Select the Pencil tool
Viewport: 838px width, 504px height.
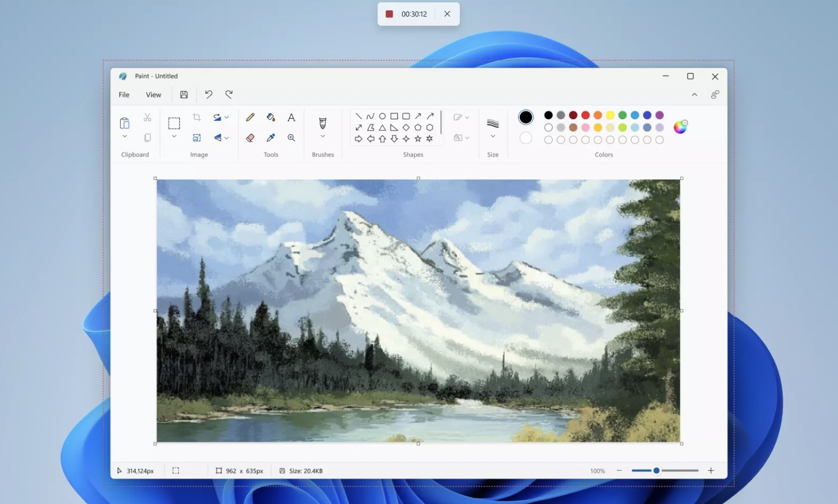point(250,117)
